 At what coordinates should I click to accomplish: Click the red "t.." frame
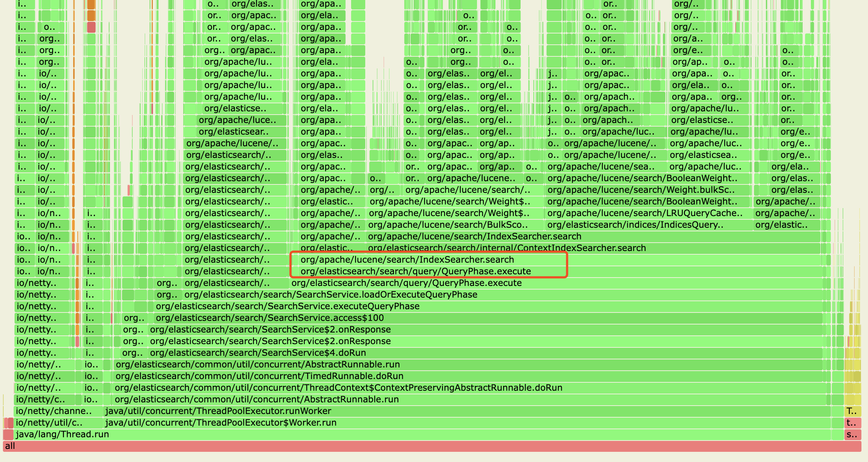click(x=852, y=423)
